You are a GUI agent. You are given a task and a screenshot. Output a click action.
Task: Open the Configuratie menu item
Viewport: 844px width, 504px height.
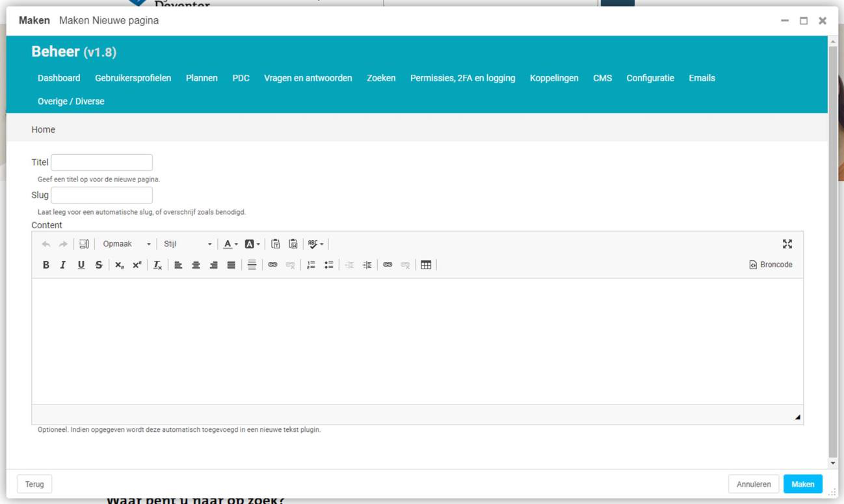(650, 78)
